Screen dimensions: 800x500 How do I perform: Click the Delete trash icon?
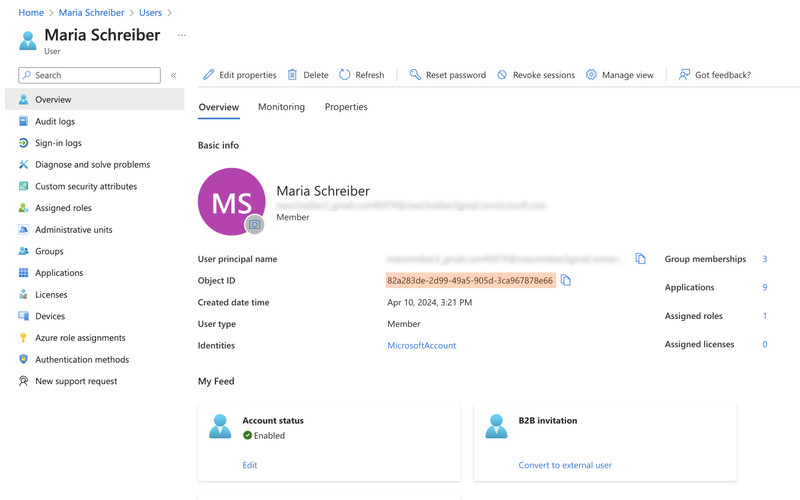tap(292, 74)
